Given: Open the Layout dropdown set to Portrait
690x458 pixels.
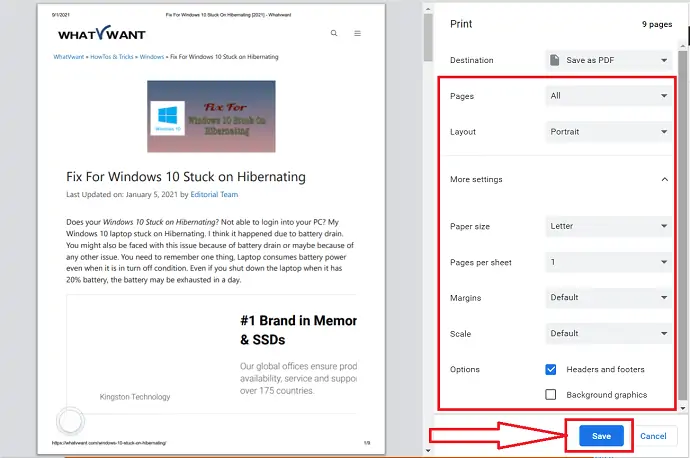Looking at the screenshot, I should (609, 132).
